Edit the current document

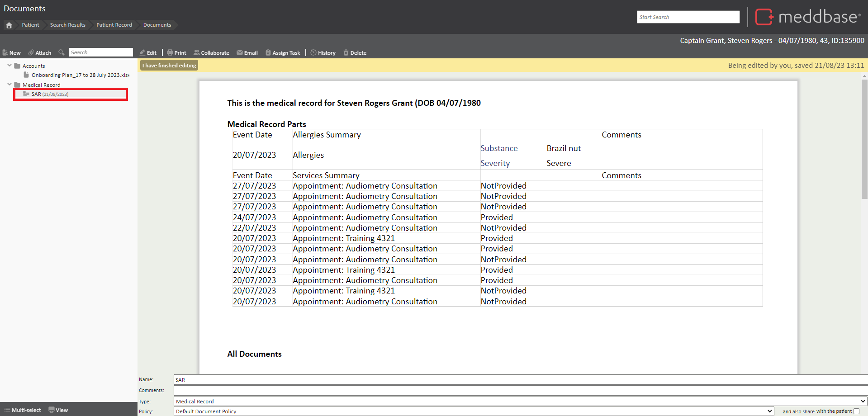click(148, 52)
